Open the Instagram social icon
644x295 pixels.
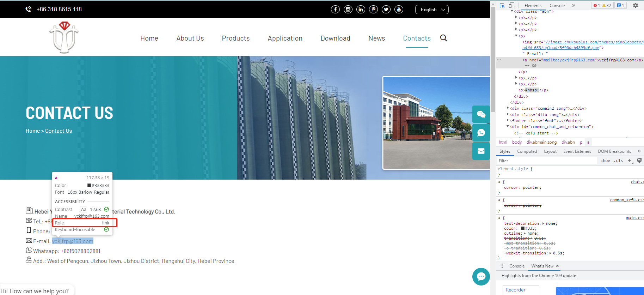[348, 10]
